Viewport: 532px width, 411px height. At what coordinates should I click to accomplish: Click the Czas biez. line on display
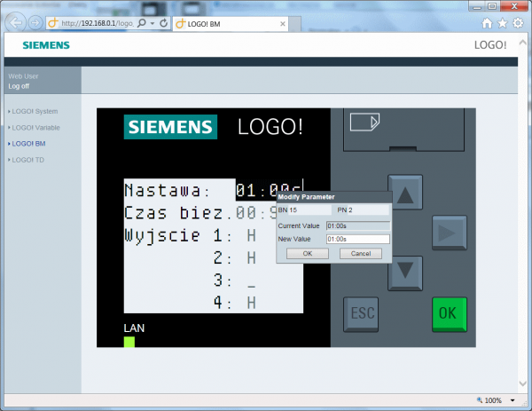click(200, 213)
